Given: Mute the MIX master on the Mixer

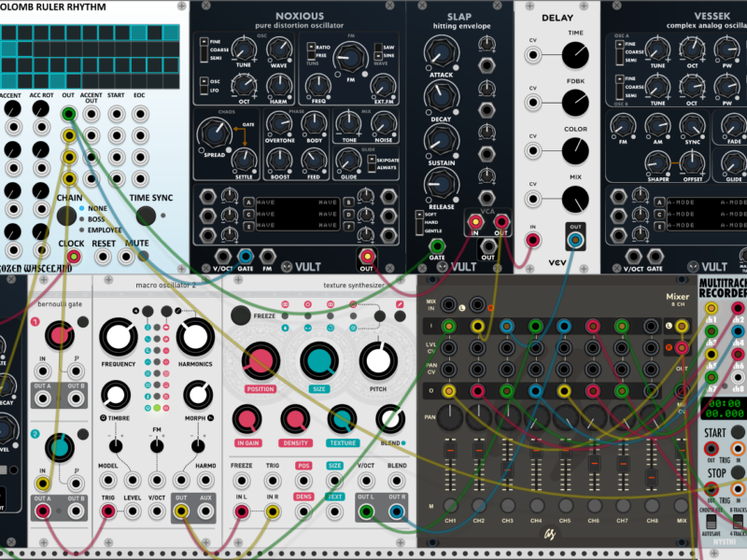Looking at the screenshot, I should click(x=682, y=505).
